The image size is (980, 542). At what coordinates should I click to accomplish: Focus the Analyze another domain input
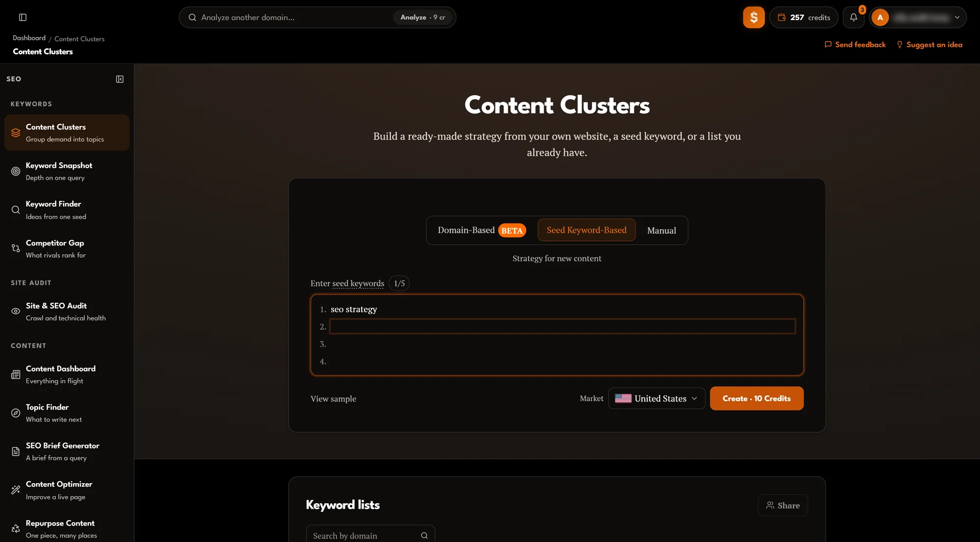pos(294,17)
